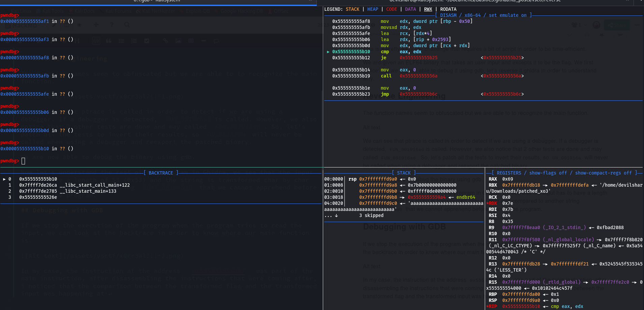This screenshot has height=310, width=644.
Task: Click the DISASM section header text
Action: click(483, 15)
